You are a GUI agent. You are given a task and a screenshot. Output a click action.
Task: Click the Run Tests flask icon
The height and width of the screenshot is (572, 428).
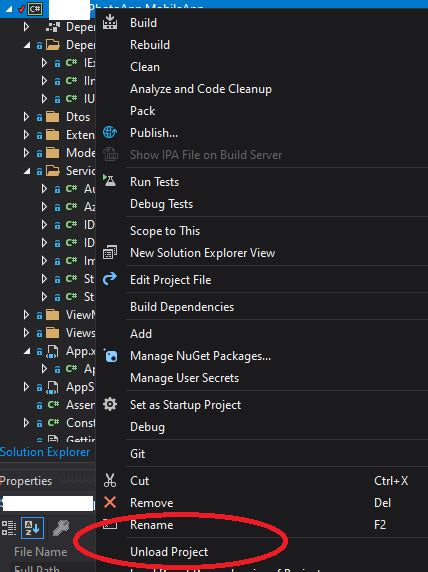coord(109,180)
